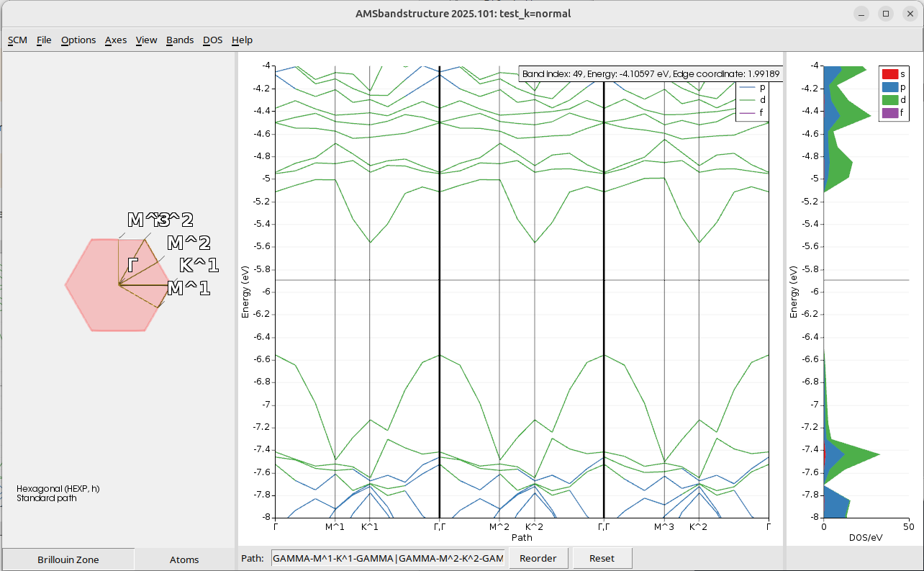The height and width of the screenshot is (571, 924).
Task: Open the Axes menu
Action: point(116,40)
